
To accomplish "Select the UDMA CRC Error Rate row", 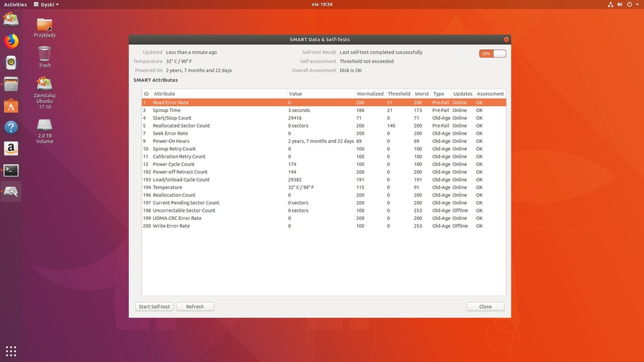I will (324, 218).
